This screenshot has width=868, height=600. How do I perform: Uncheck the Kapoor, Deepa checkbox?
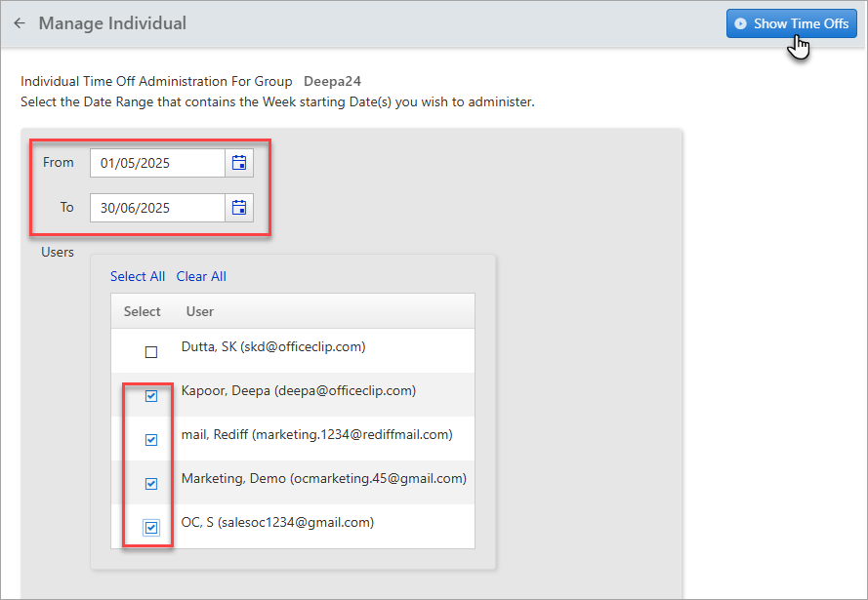coord(151,396)
